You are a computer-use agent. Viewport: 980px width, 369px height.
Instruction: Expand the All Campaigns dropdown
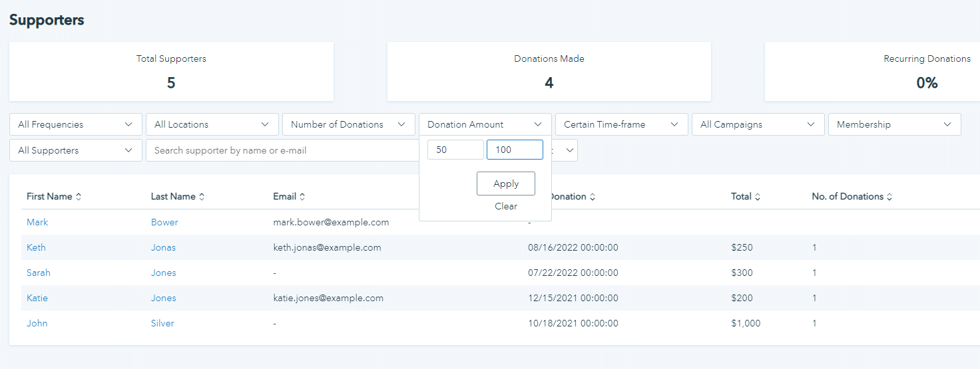pyautogui.click(x=758, y=124)
